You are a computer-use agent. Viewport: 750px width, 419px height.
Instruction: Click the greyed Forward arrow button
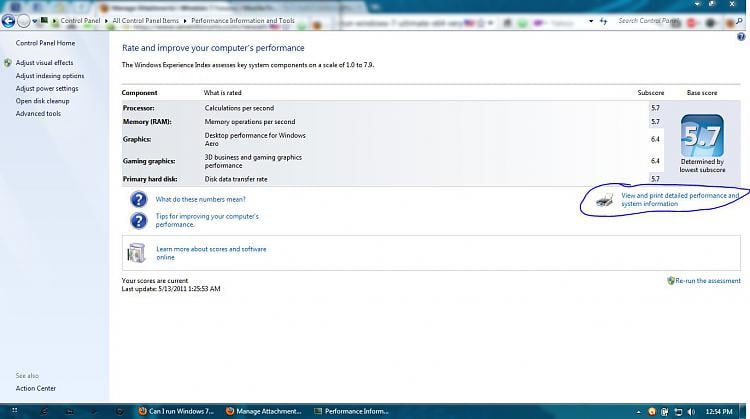pos(23,21)
